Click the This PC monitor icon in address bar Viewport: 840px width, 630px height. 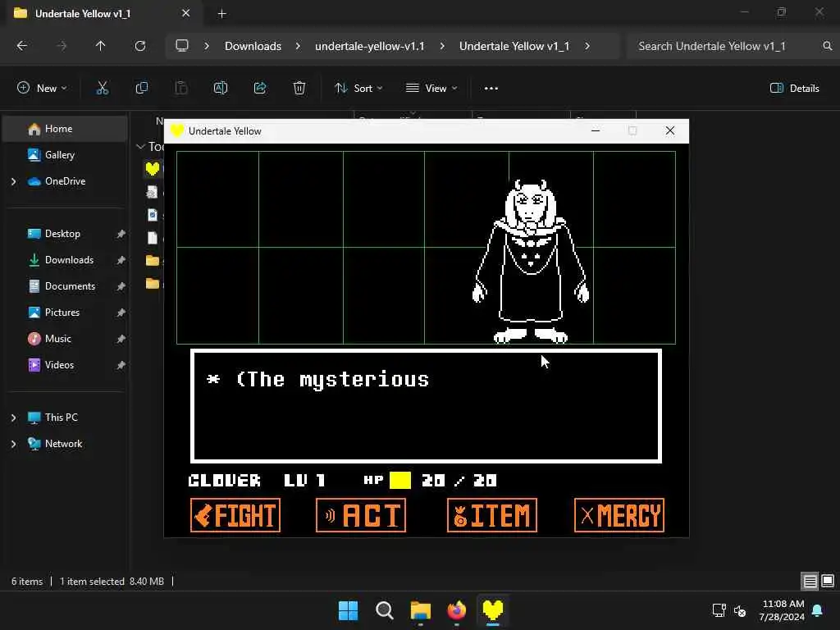182,46
